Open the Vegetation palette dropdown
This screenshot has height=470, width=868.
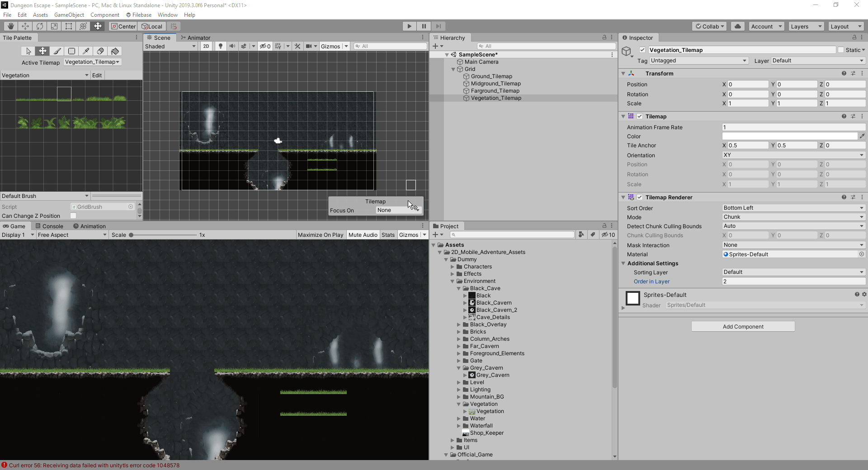pyautogui.click(x=45, y=75)
